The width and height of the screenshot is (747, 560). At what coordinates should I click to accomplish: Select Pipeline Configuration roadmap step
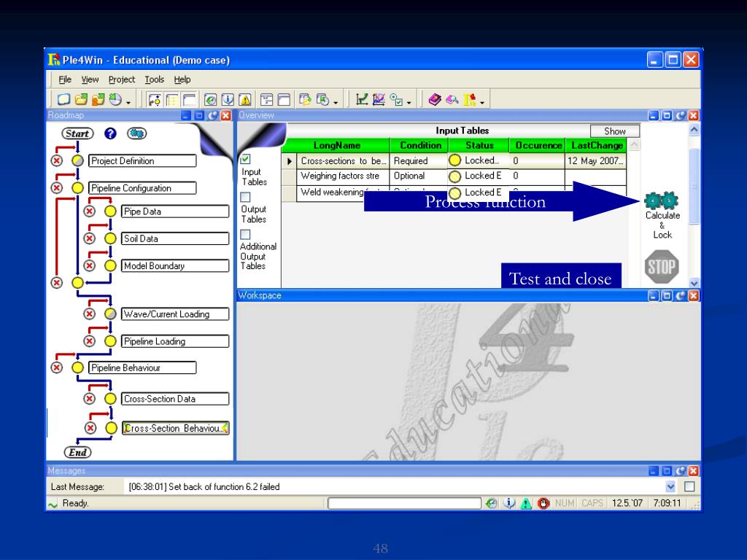point(142,188)
